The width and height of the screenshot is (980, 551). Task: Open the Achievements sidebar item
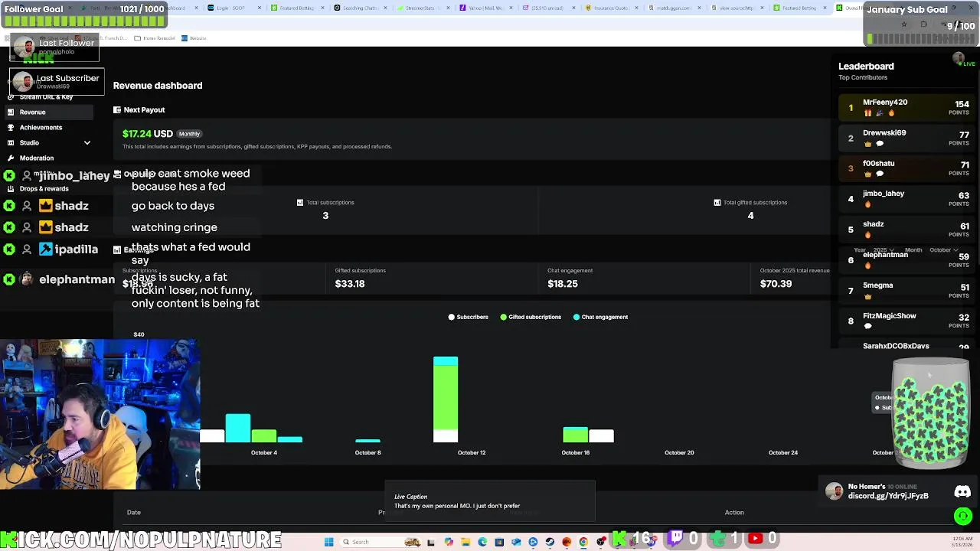pyautogui.click(x=47, y=127)
